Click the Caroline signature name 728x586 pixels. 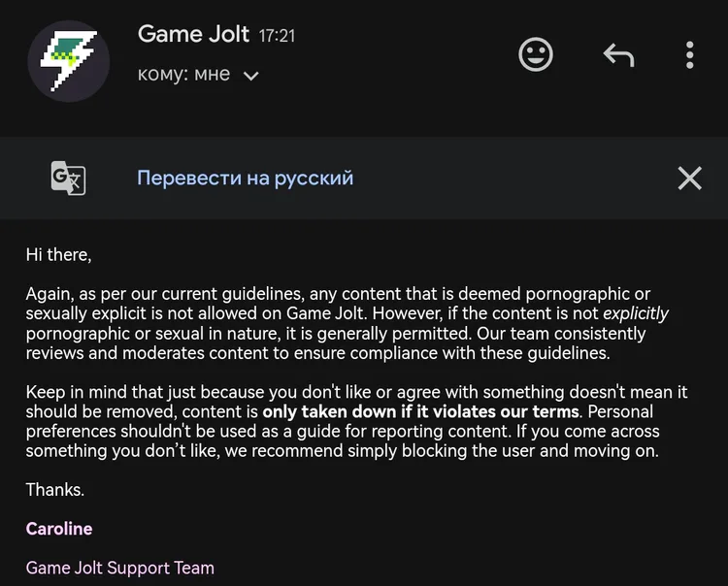(59, 529)
